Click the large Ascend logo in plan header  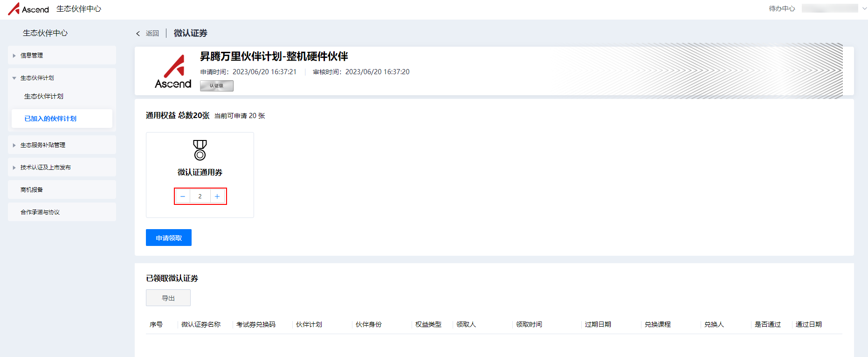[x=173, y=71]
